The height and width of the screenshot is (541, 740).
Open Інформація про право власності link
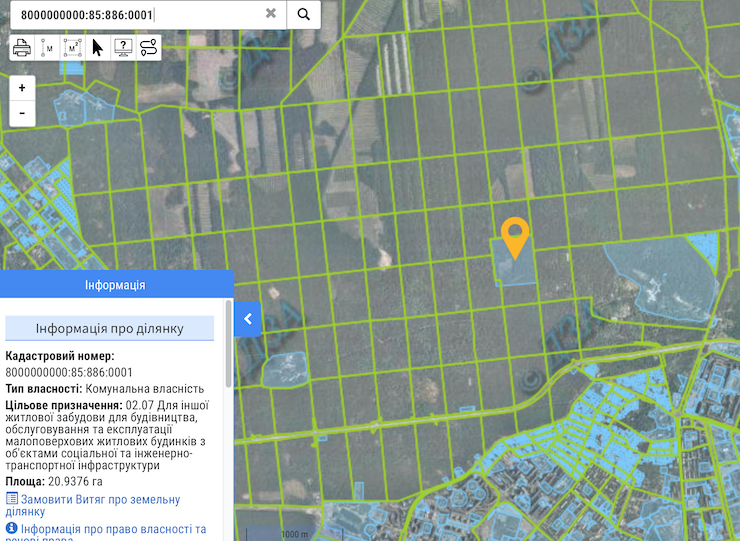112,529
